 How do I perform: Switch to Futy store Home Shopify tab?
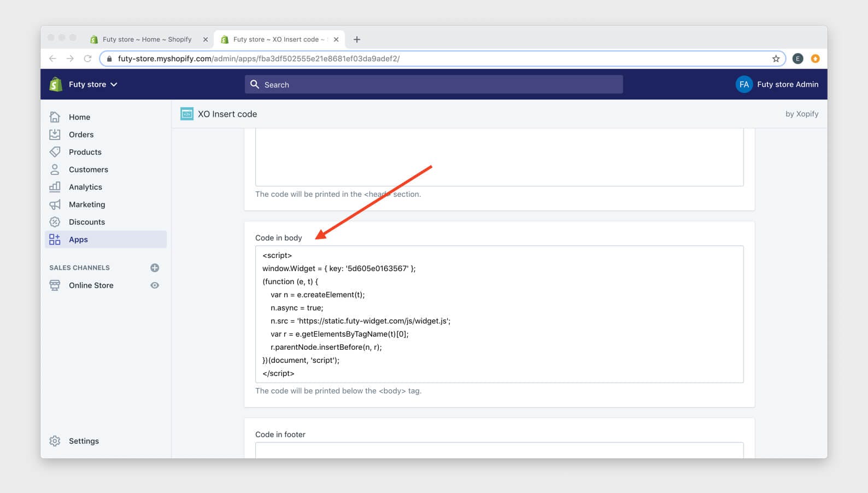click(x=147, y=39)
